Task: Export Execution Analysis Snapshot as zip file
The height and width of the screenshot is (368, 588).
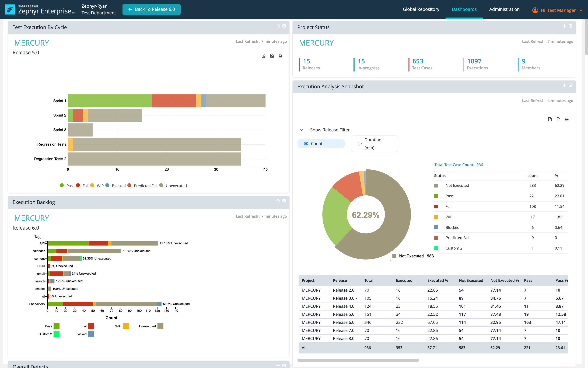Action: coord(558,119)
